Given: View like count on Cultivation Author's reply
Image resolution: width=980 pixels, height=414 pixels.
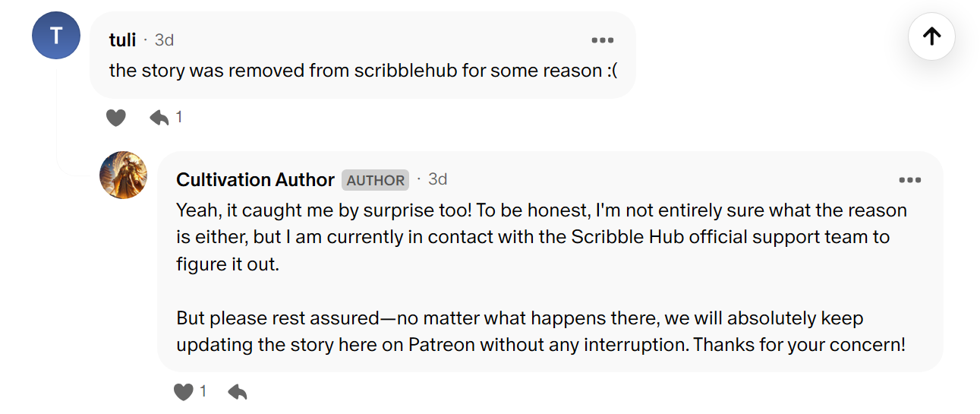Looking at the screenshot, I should click(x=203, y=391).
